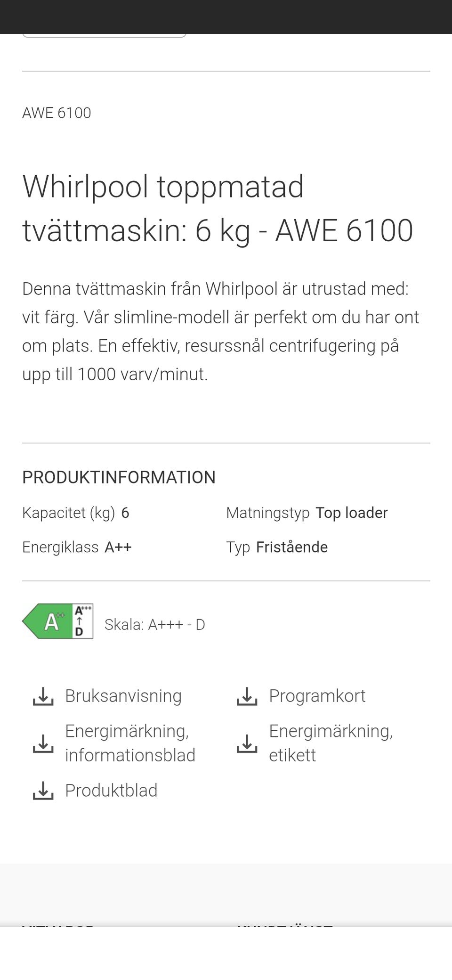
Task: Download Energimärkning, informationsblad via its text link
Action: pos(129,743)
